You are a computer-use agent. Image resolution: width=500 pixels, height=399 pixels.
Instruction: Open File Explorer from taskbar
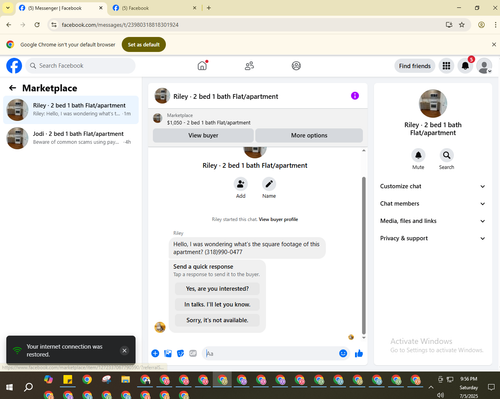pos(125,380)
